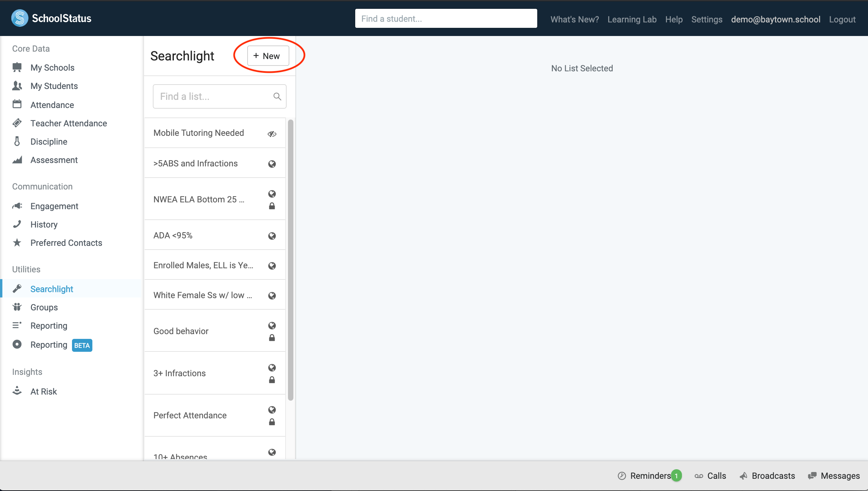Open Reminders in the bottom bar
The image size is (868, 491).
point(650,476)
